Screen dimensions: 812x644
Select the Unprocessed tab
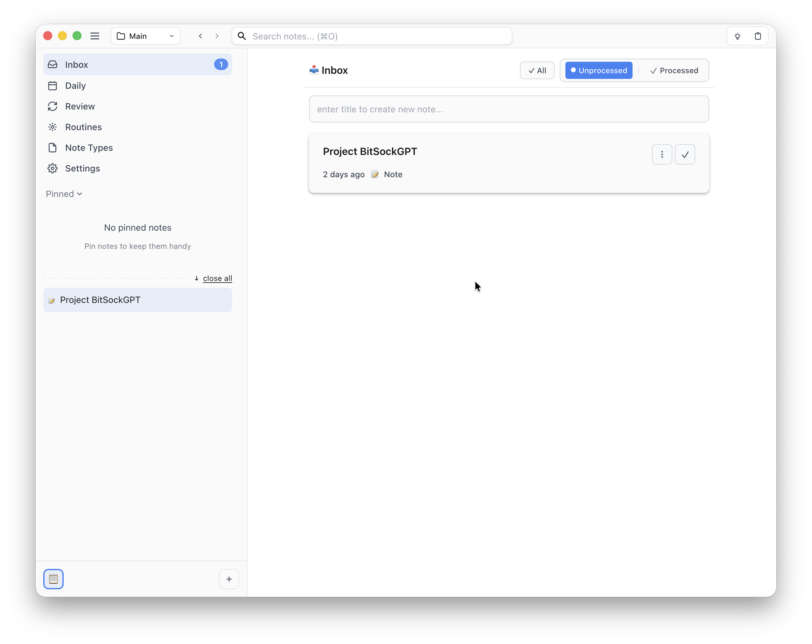598,70
